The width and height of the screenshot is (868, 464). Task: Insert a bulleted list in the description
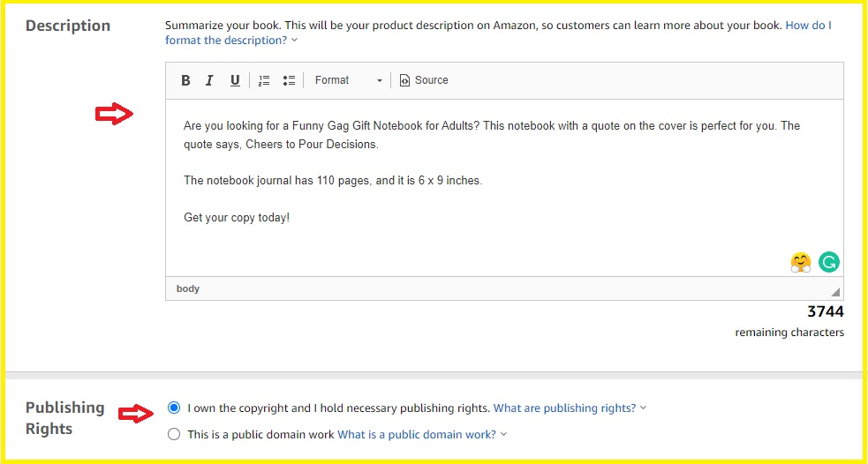click(289, 81)
